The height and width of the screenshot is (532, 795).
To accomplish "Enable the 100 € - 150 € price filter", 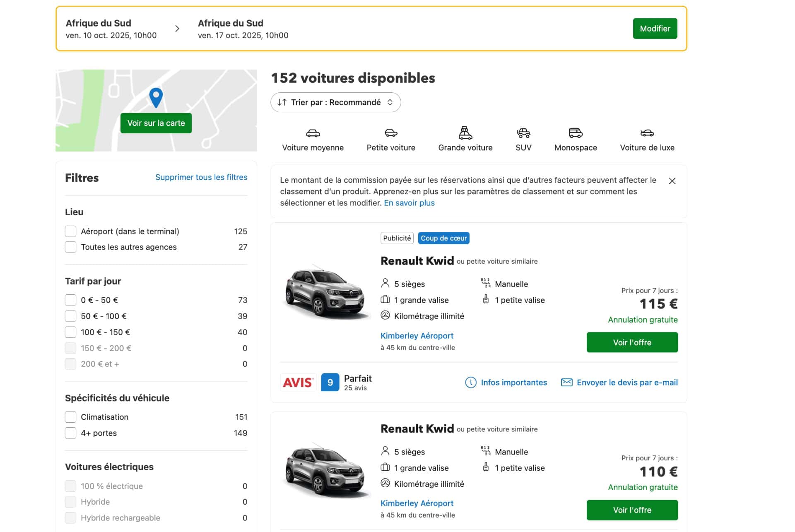I will coord(70,332).
